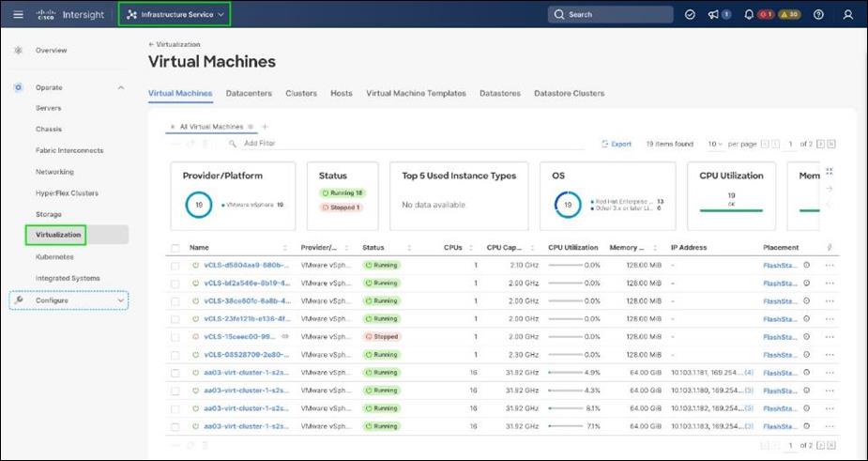Click CPU utilization bar showing 4.9%
The width and height of the screenshot is (868, 461).
click(x=565, y=373)
